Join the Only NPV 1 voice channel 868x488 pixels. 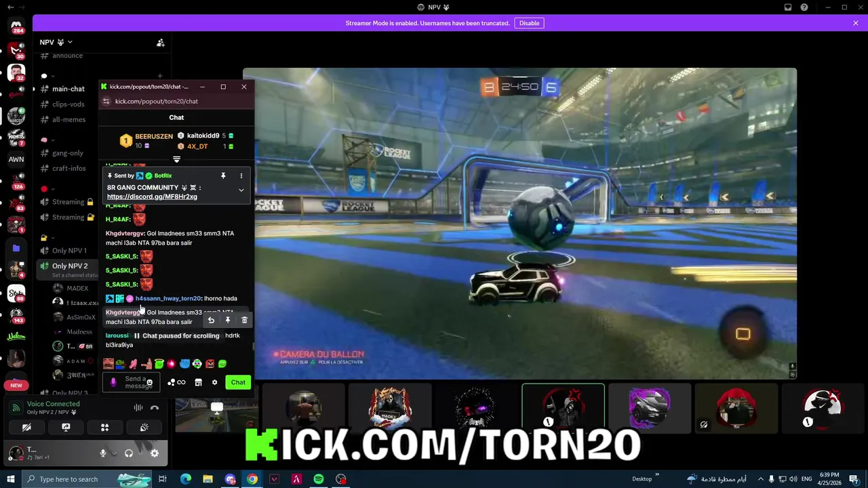(x=69, y=251)
